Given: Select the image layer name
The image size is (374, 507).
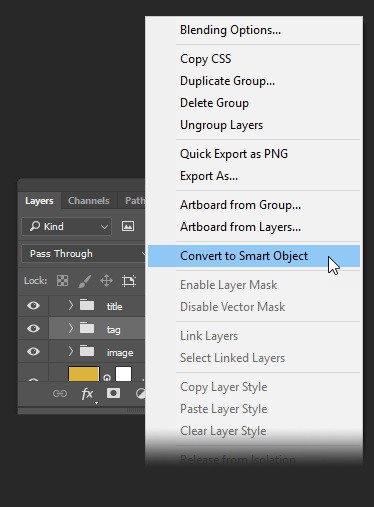Looking at the screenshot, I should point(120,353).
